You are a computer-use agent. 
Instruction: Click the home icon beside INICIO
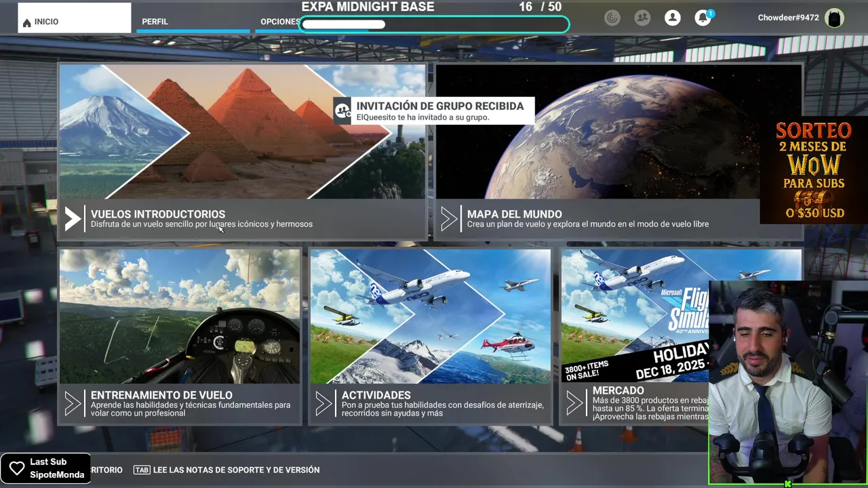click(27, 22)
